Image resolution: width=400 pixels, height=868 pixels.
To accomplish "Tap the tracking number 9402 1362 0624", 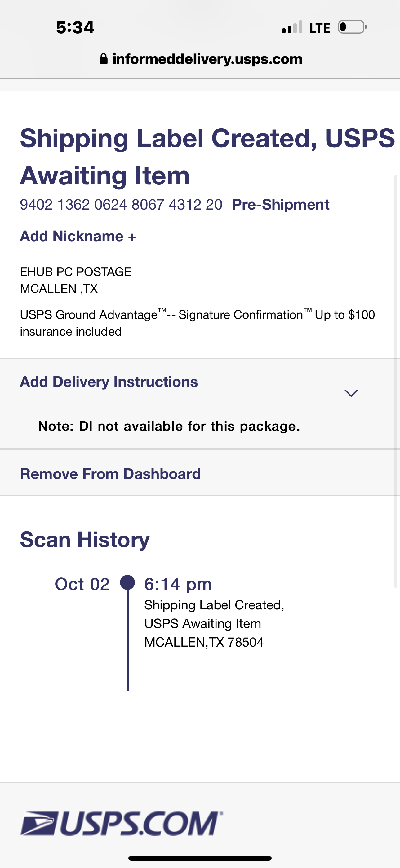I will [121, 205].
